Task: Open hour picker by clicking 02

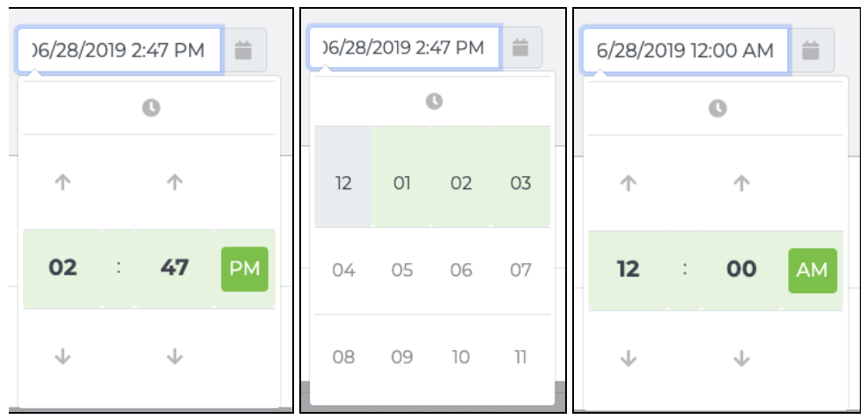Action: coord(63,268)
